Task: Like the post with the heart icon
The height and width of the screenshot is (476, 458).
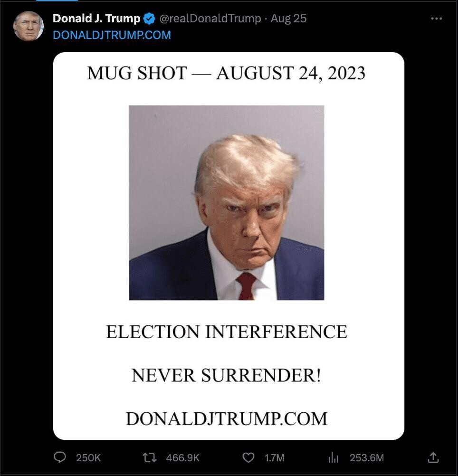Action: click(x=248, y=457)
